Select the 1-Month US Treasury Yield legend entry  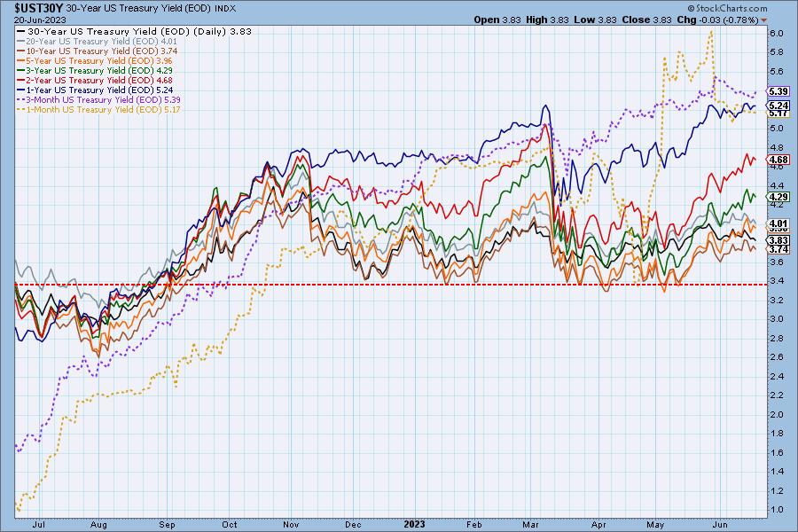98,109
